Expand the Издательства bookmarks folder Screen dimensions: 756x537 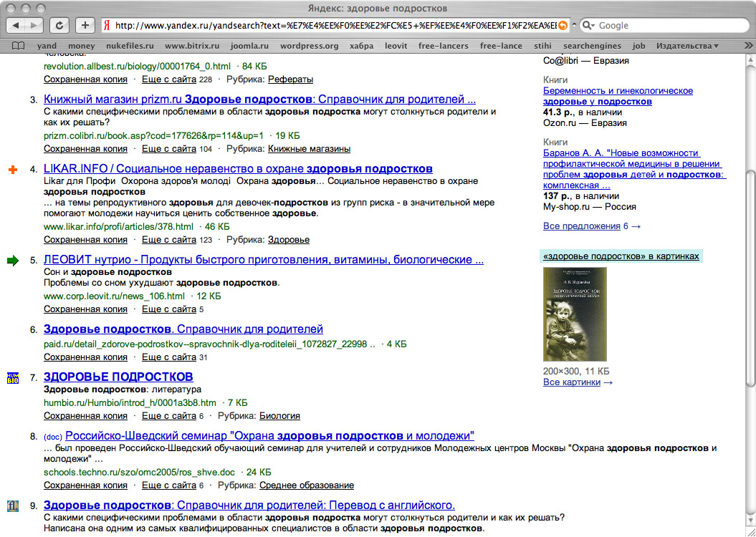tap(687, 46)
